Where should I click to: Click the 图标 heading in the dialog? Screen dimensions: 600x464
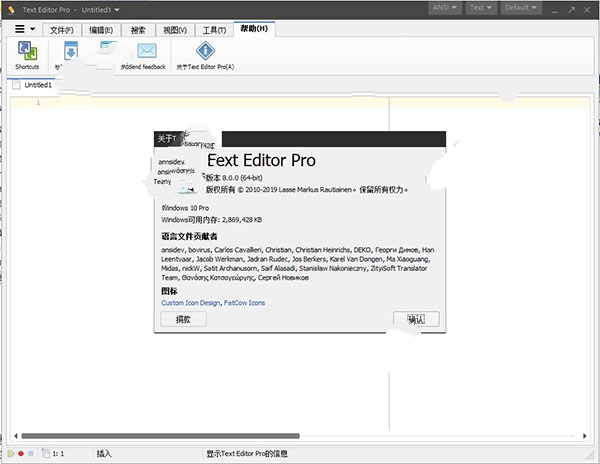(169, 291)
